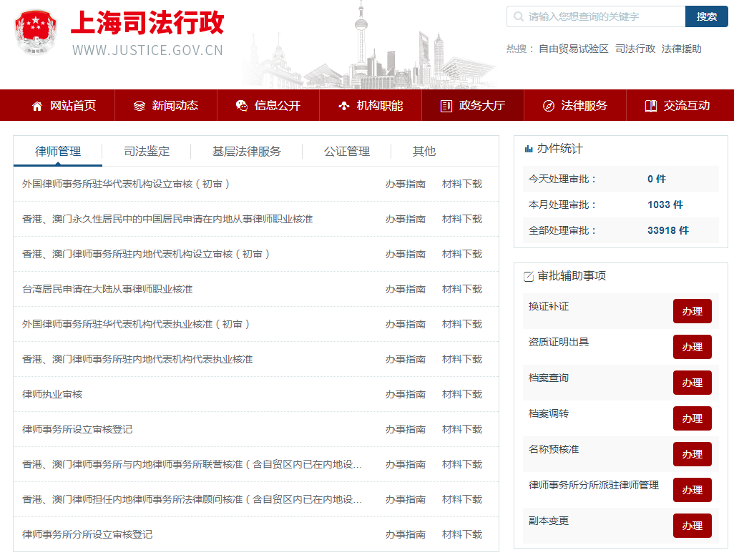Click the organization icon beside 机构职能
Screen dimensions: 734x560
344,106
